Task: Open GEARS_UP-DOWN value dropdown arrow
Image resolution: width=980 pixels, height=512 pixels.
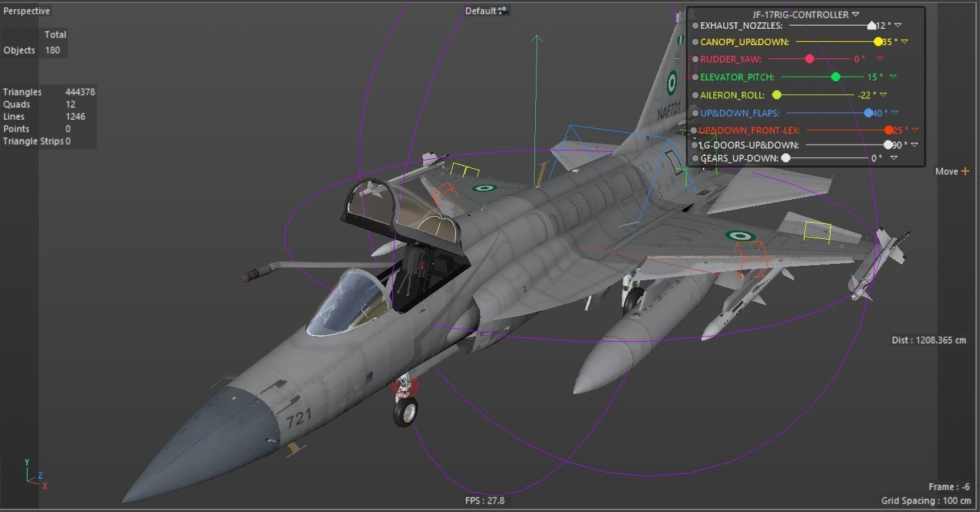Action: pos(894,158)
